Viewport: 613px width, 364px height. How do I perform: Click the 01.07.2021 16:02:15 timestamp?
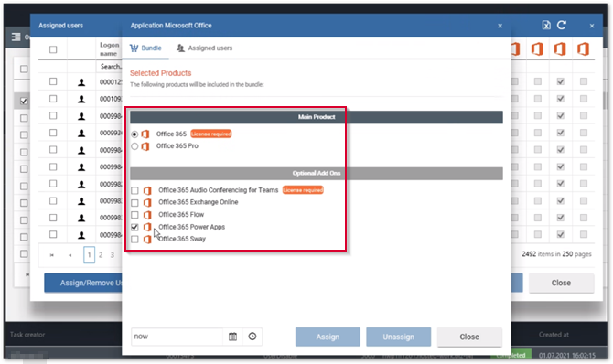click(567, 356)
